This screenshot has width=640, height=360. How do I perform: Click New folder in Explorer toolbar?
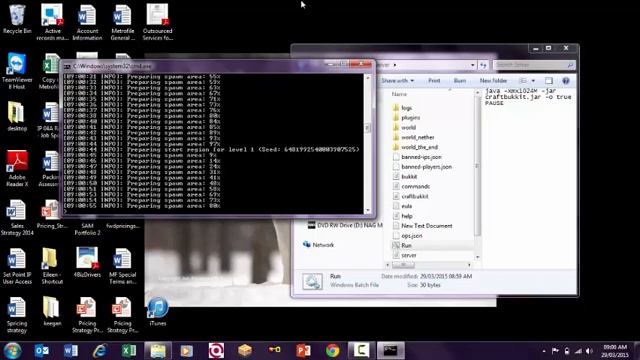(x=493, y=80)
